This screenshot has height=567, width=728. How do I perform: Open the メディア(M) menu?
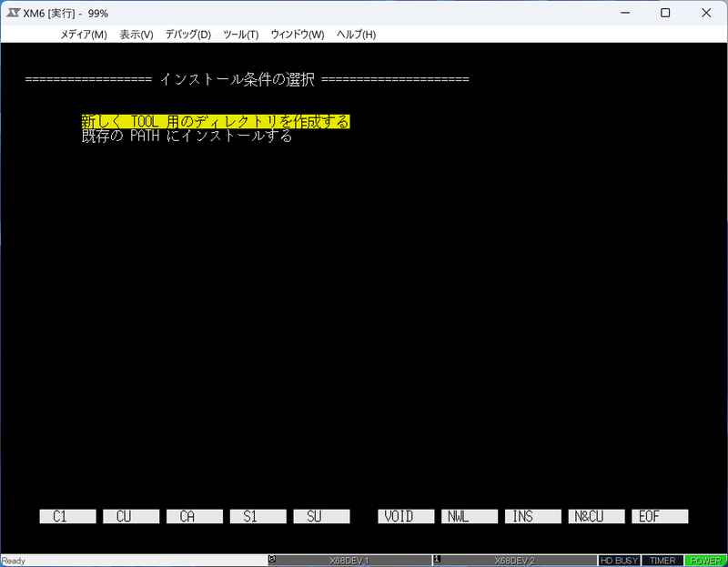84,35
